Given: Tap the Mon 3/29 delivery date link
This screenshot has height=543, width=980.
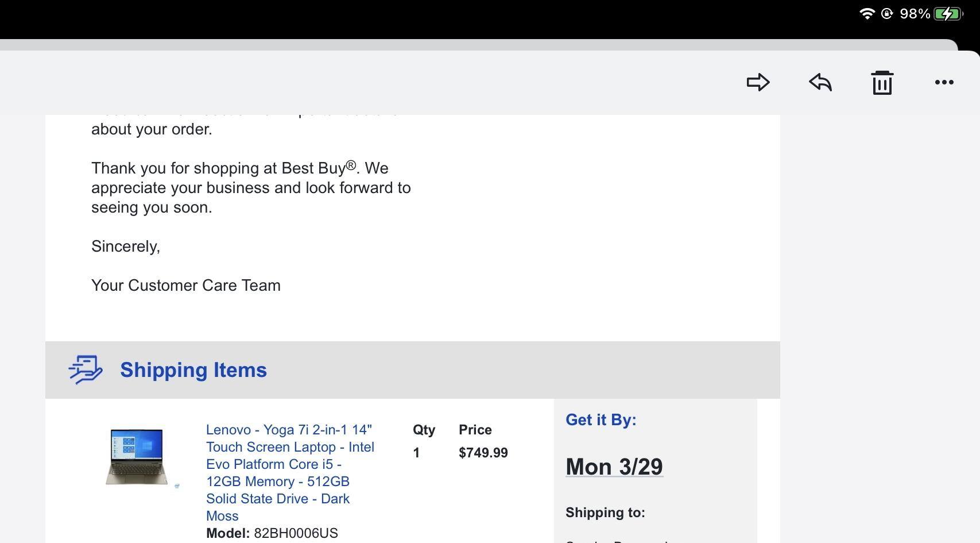Looking at the screenshot, I should coord(614,467).
